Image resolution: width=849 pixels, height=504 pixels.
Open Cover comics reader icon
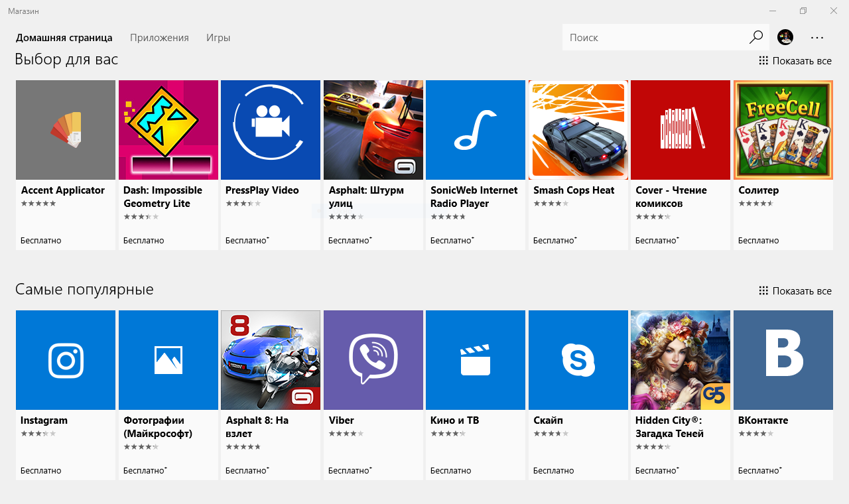[681, 130]
